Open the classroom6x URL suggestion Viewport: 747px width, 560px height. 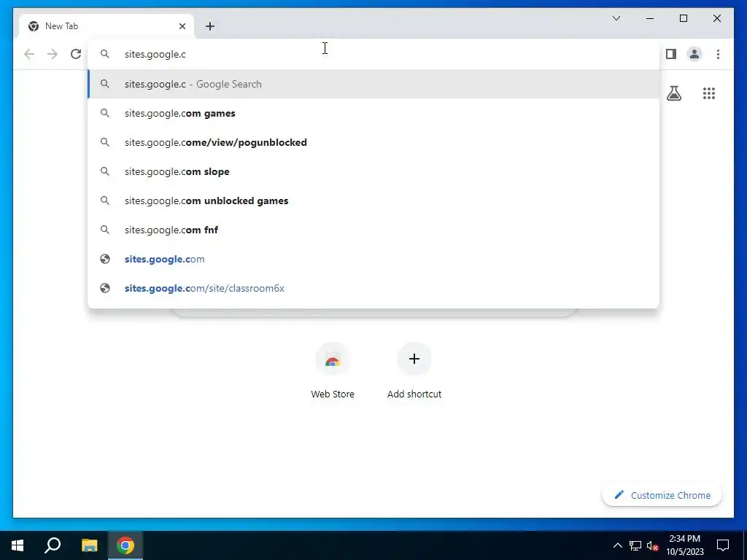coord(374,288)
